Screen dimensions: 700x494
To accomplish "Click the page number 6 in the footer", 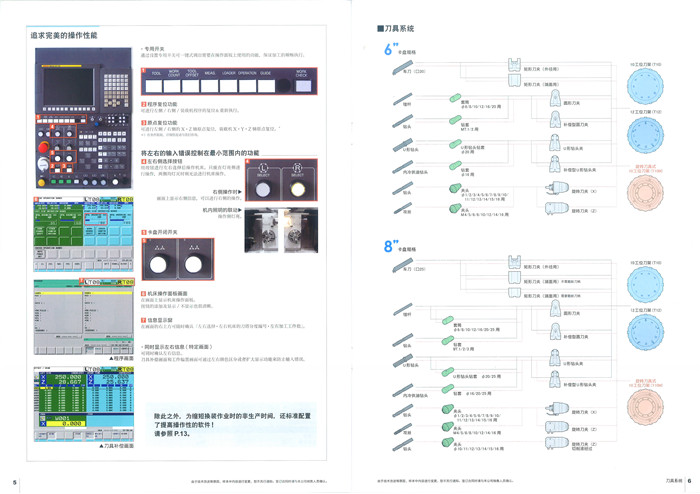I will [689, 481].
